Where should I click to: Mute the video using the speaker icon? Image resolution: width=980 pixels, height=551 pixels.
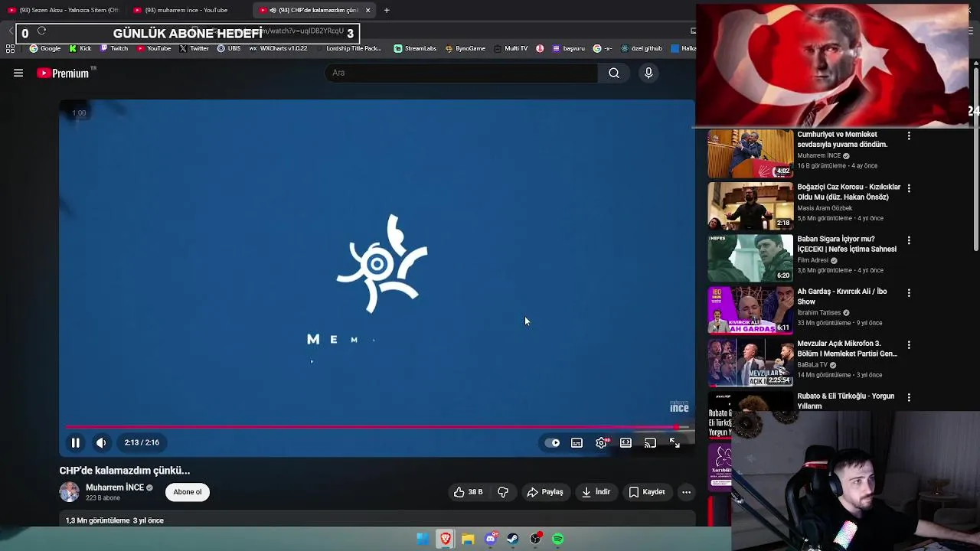point(101,442)
